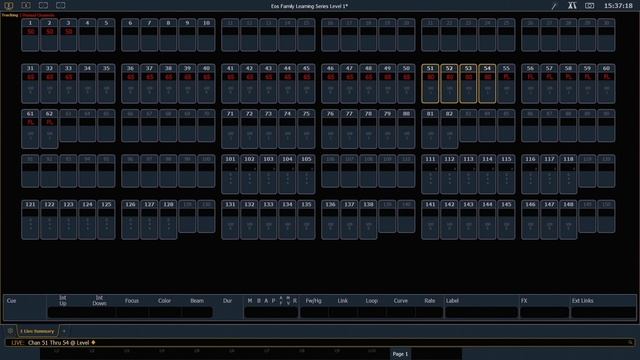Image resolution: width=640 pixels, height=360 pixels.
Task: Click the command line reading Chan 51 Thru 54
Action: (320, 342)
